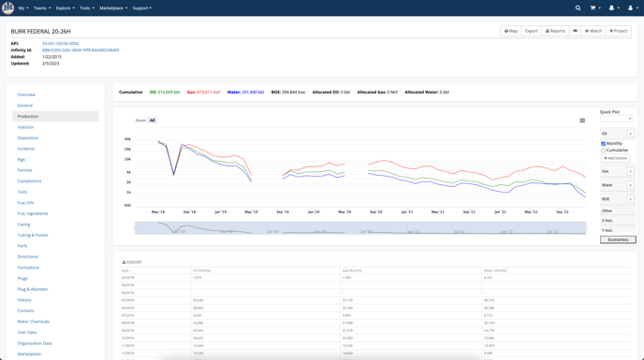
Task: Expand the Y Axis options panel
Action: coord(617,230)
